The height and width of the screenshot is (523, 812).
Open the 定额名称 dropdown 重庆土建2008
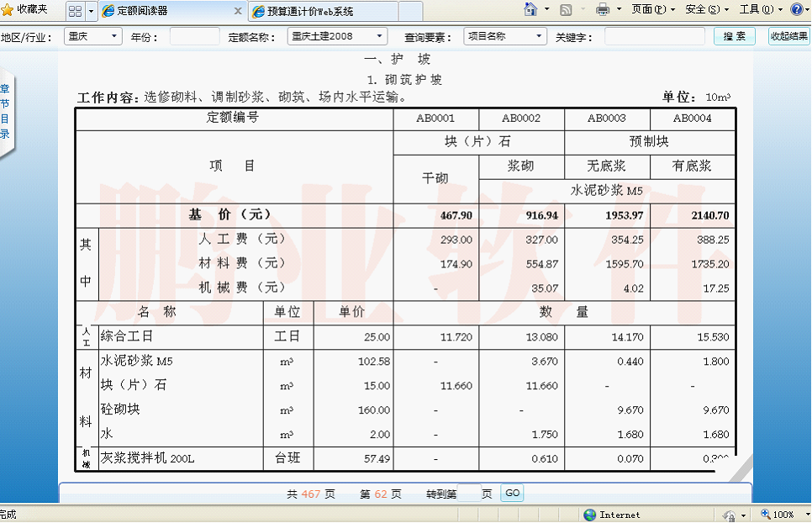(x=336, y=37)
